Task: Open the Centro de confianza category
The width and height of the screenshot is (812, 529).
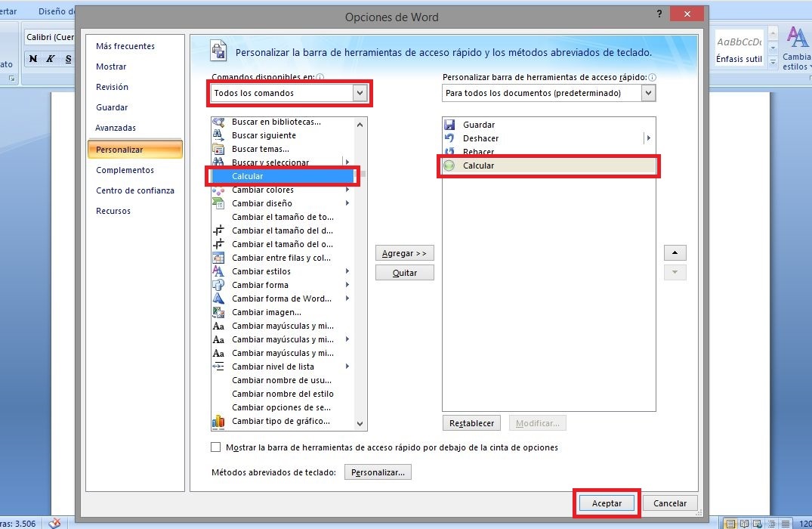Action: tap(135, 190)
